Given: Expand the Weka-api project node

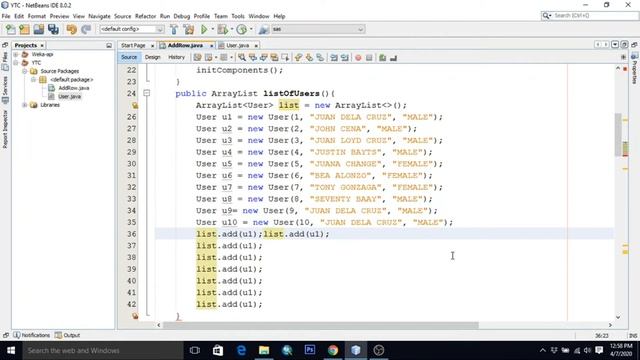Looking at the screenshot, I should coord(16,54).
